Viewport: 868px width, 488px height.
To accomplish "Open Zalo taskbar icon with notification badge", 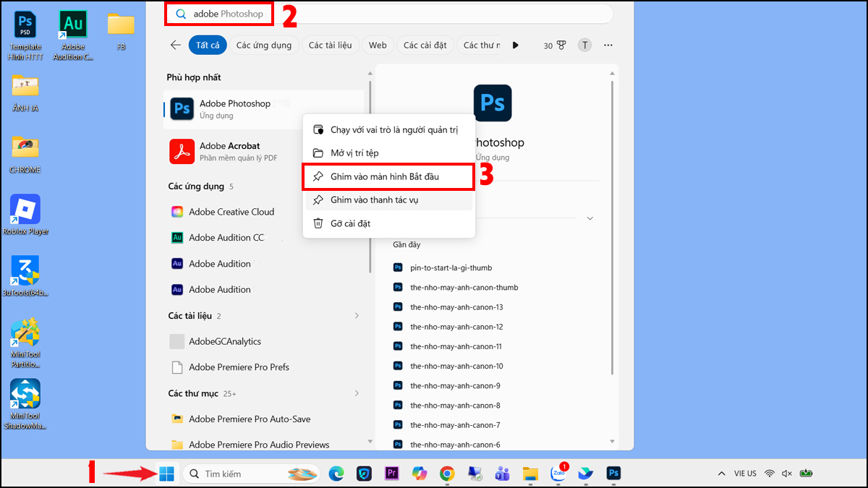I will coord(558,474).
